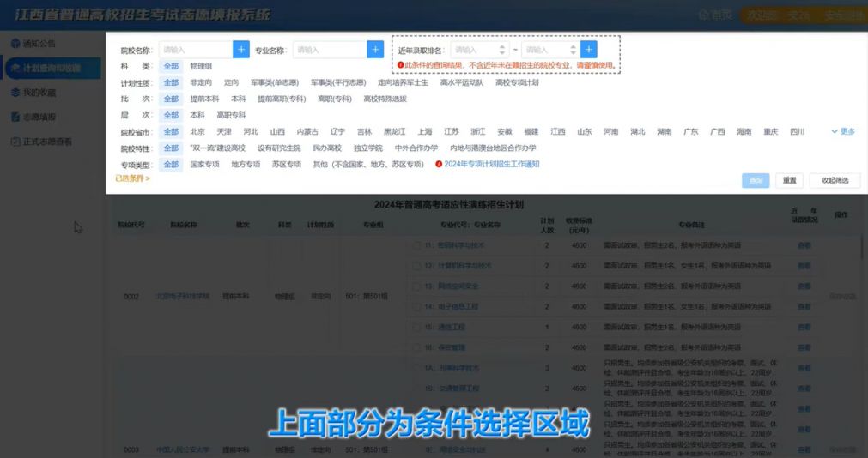Filter province by 北京
The image size is (868, 458).
point(197,131)
